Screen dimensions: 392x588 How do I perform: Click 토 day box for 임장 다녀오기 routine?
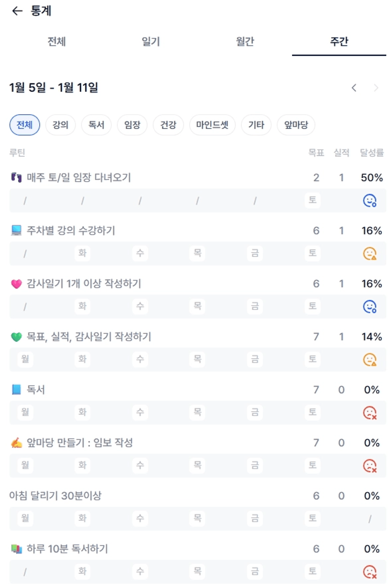tap(312, 200)
